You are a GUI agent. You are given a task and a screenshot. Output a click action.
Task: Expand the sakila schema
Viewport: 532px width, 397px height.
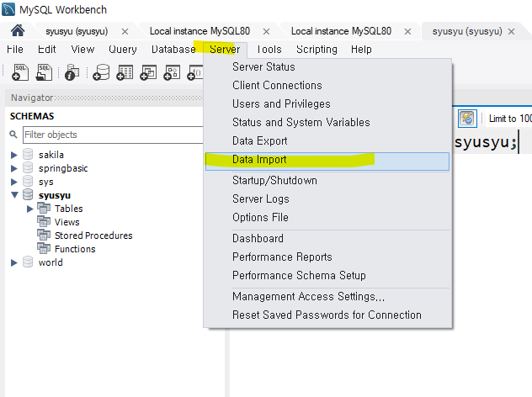(x=14, y=155)
